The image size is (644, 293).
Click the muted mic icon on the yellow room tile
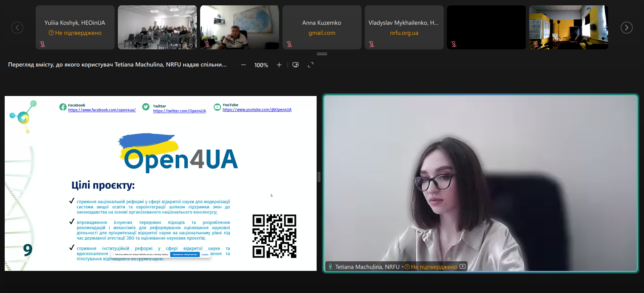pyautogui.click(x=536, y=44)
